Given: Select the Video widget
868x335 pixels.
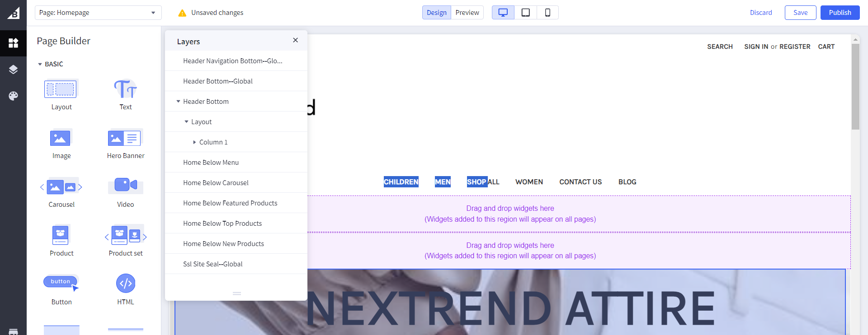Looking at the screenshot, I should (126, 192).
